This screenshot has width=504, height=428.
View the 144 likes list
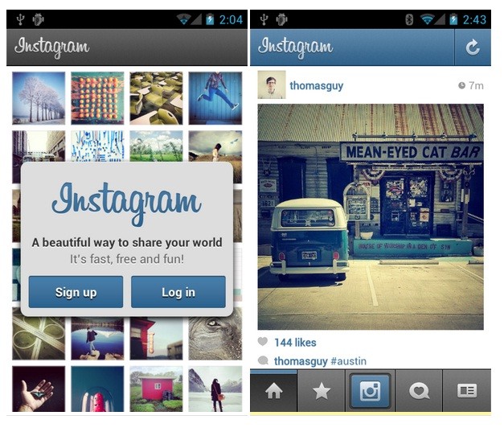pyautogui.click(x=295, y=343)
